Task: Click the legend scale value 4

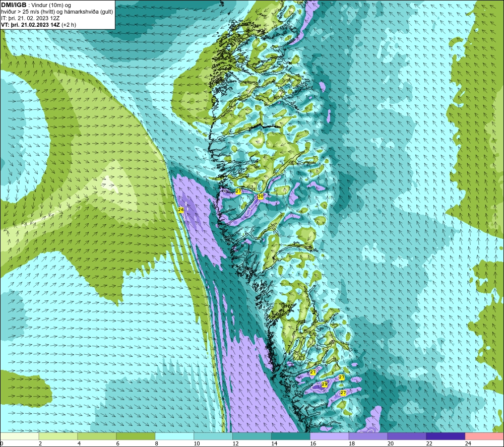Action: tap(79, 443)
